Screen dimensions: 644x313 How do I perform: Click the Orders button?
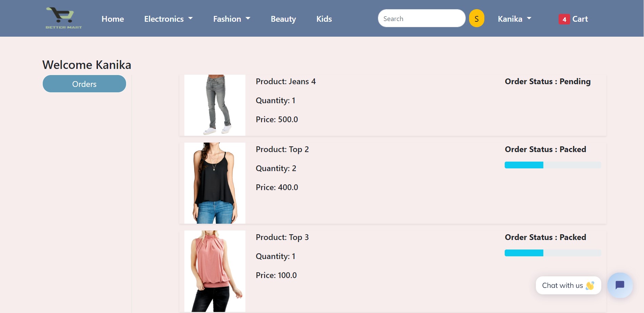[84, 84]
